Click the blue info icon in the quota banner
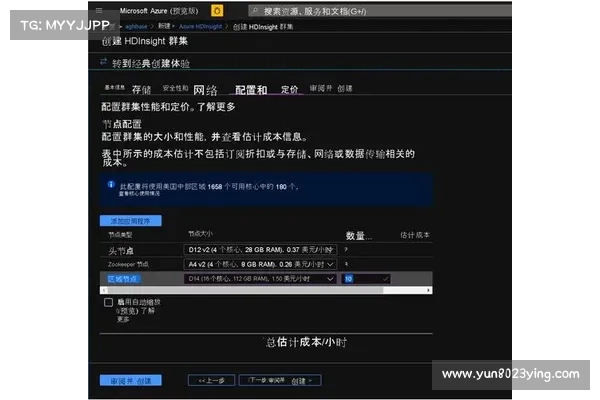This screenshot has height=400, width=600. (x=110, y=185)
